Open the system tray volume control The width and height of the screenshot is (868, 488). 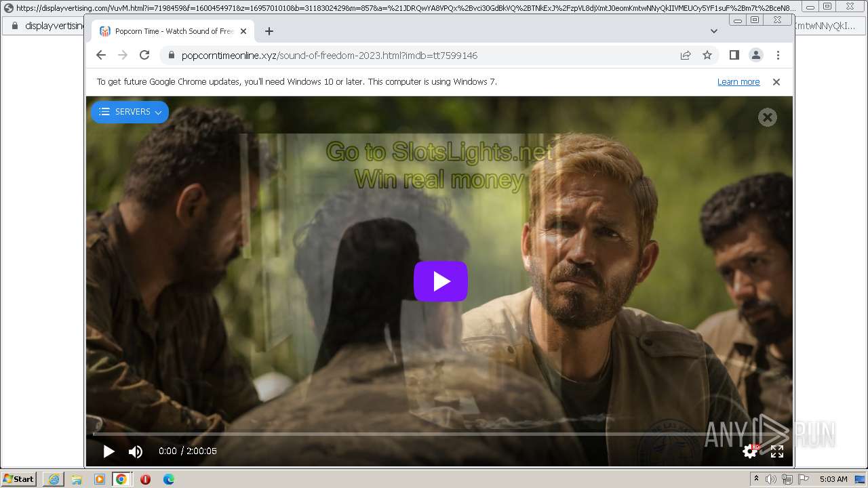771,479
